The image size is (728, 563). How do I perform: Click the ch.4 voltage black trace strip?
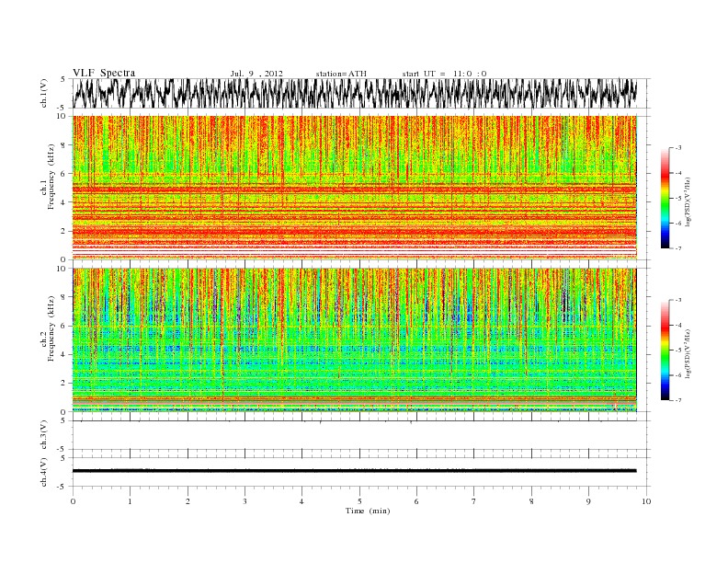pos(355,471)
